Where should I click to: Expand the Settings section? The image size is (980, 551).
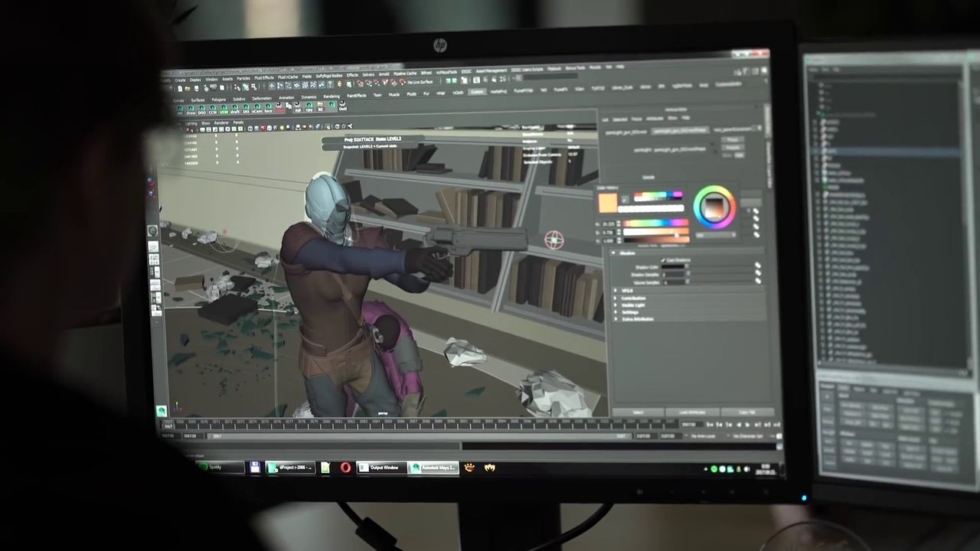pos(616,312)
